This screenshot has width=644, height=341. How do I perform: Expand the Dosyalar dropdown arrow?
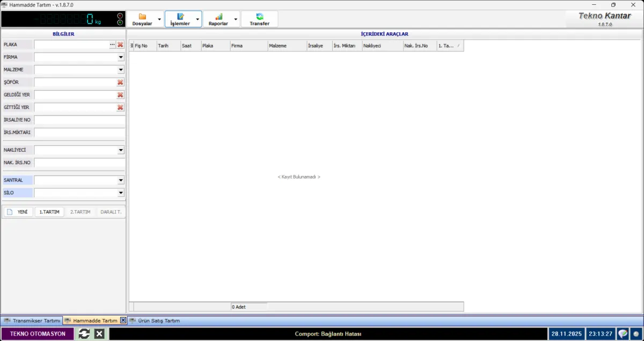click(x=159, y=19)
